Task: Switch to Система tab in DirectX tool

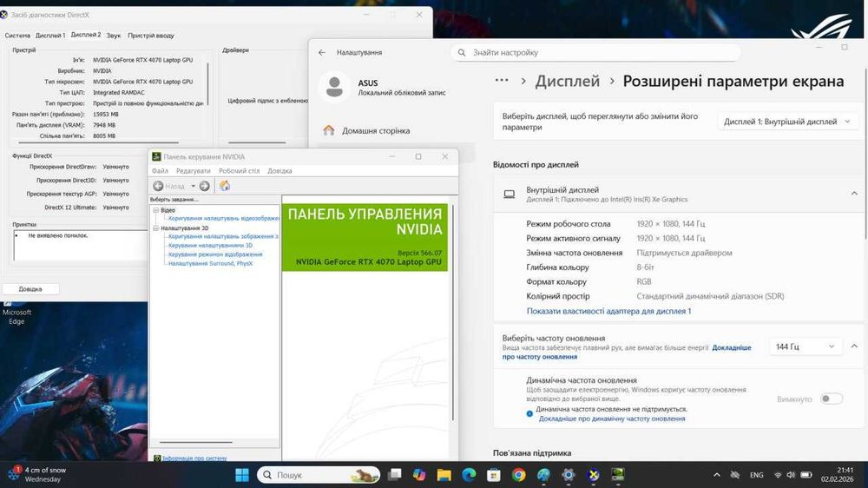Action: (17, 36)
